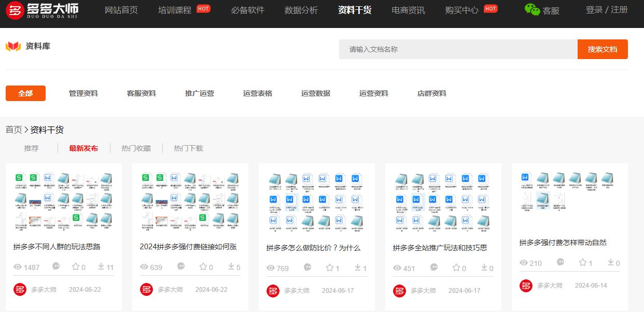
Task: Click the comment icon on 2024拼多多强付费 card
Action: click(x=181, y=266)
